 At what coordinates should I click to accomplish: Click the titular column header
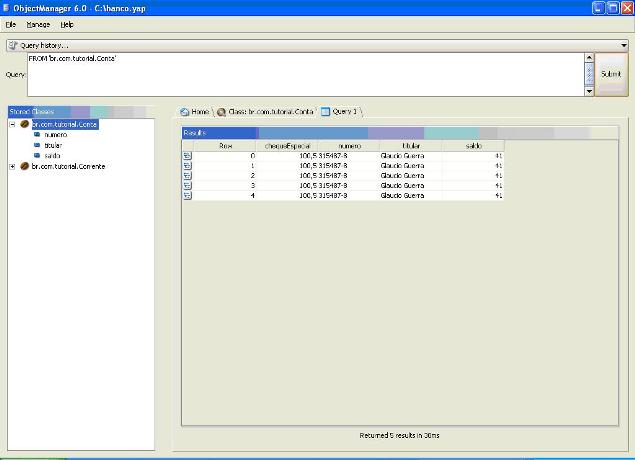coord(410,146)
